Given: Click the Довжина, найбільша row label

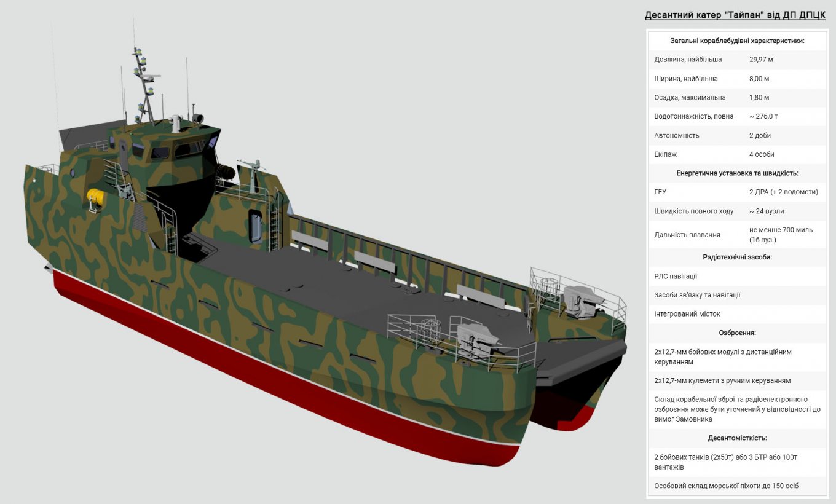Looking at the screenshot, I should point(688,60).
